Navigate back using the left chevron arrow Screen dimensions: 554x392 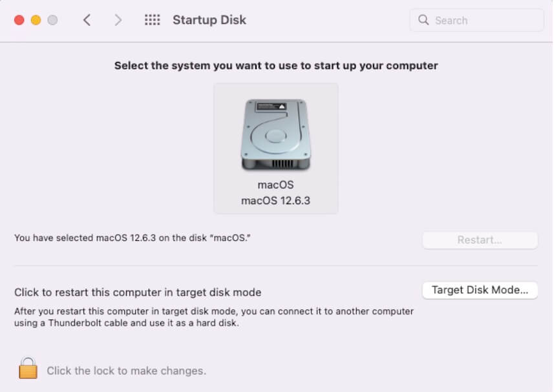coord(87,19)
